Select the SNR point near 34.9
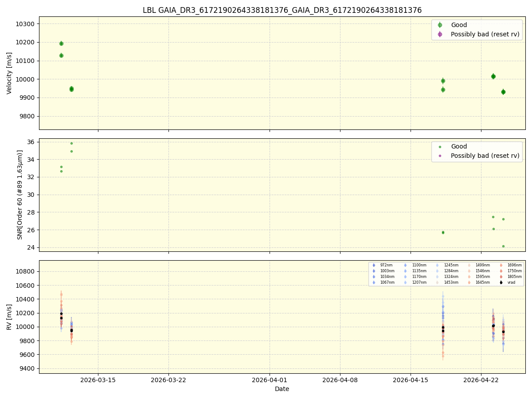The width and height of the screenshot is (532, 399). (x=71, y=151)
